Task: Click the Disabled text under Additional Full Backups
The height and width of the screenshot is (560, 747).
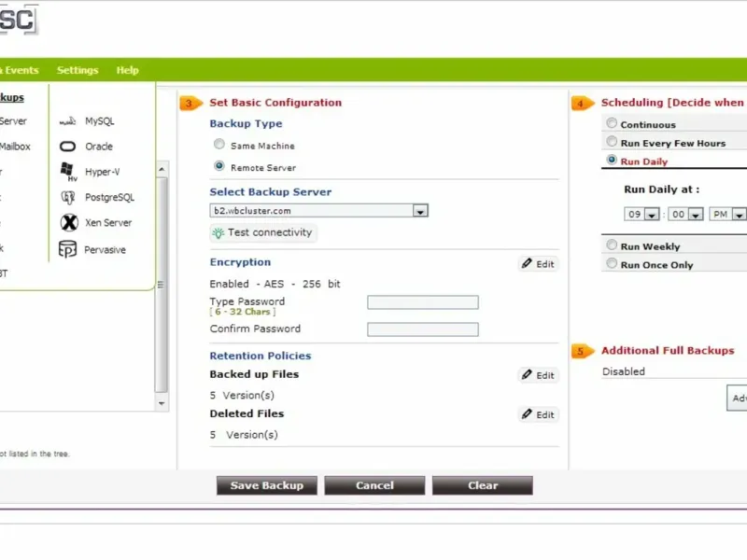Action: coord(624,371)
